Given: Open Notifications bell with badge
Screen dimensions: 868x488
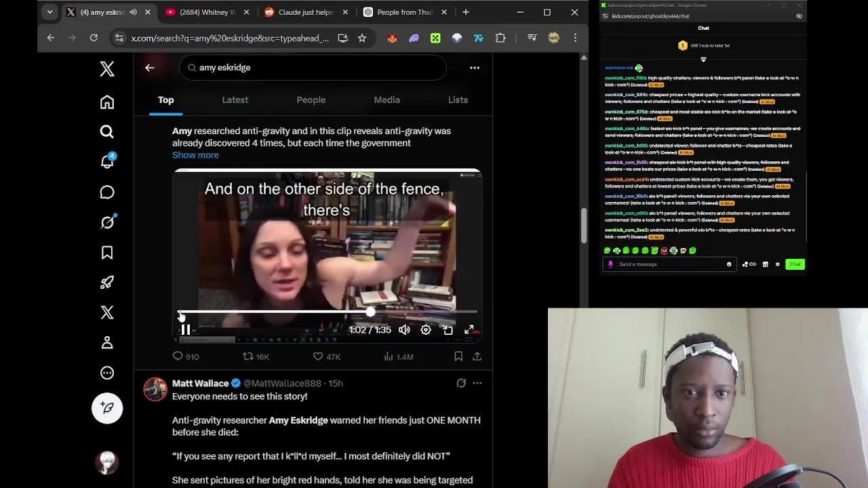Looking at the screenshot, I should click(x=107, y=162).
